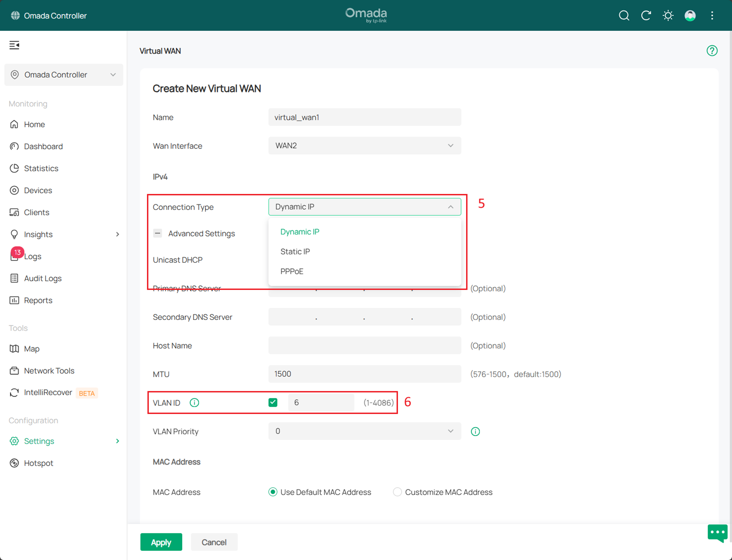Open Home in the sidebar
The image size is (732, 560).
(34, 124)
